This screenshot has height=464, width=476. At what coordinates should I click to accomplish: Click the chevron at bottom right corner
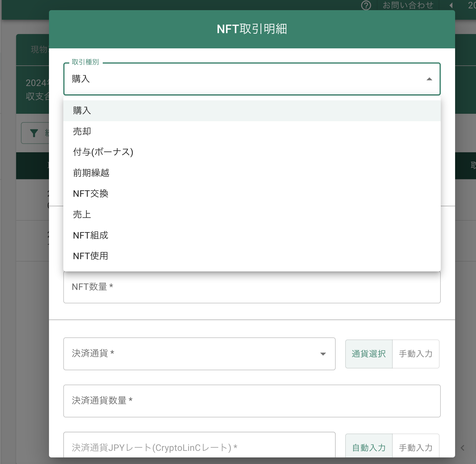pos(463,448)
